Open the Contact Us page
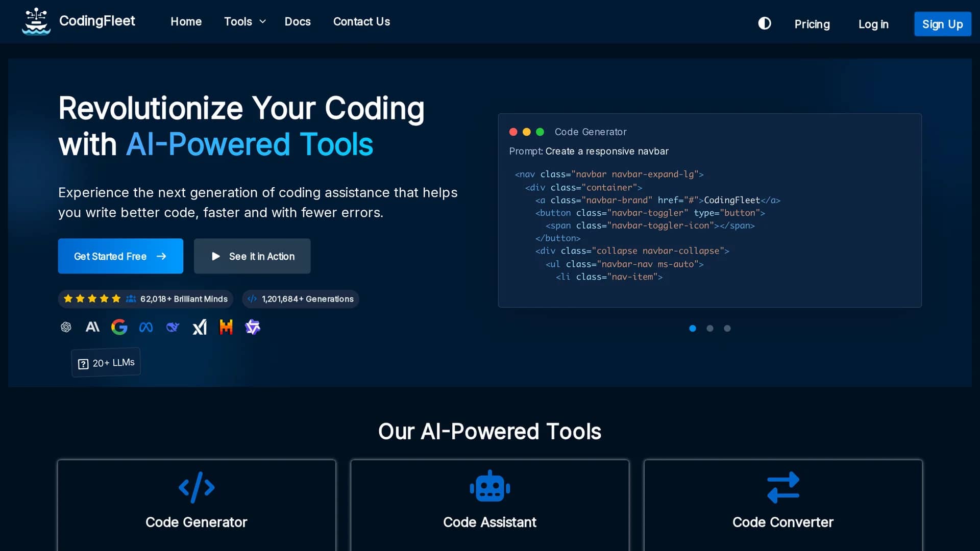The image size is (980, 551). [361, 21]
